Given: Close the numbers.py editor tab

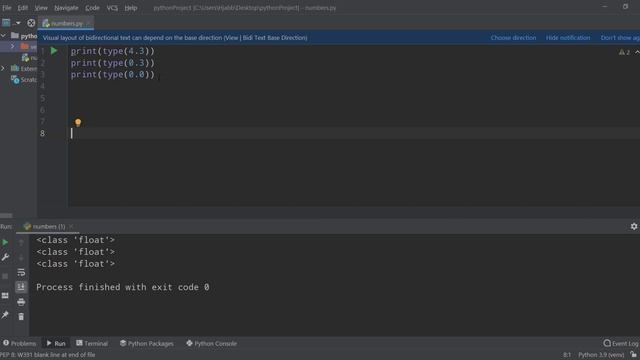Looking at the screenshot, I should (x=88, y=23).
